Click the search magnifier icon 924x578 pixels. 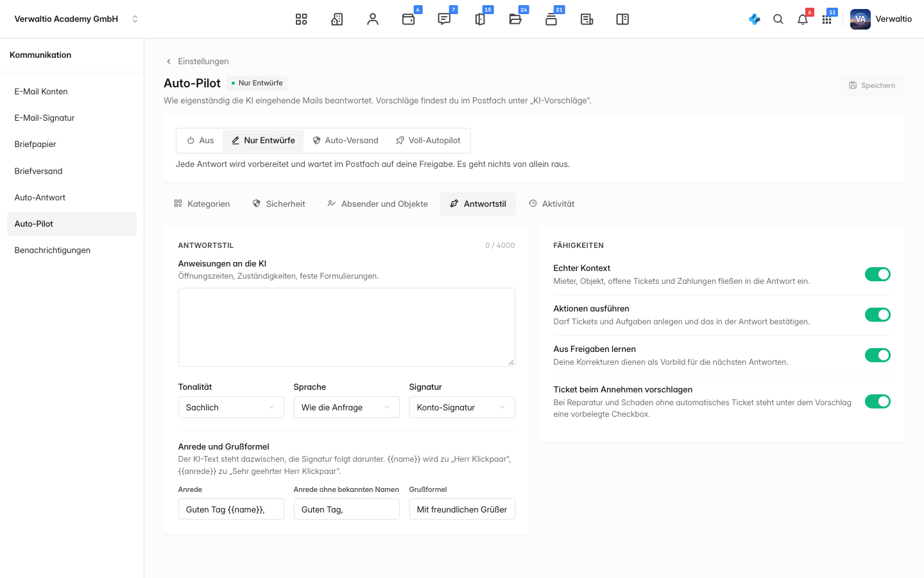778,19
